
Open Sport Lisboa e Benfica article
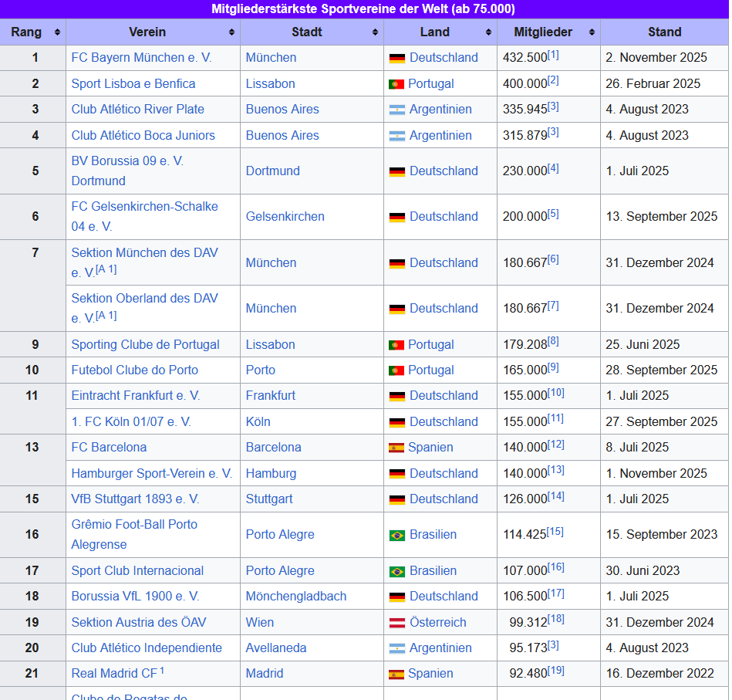tap(133, 83)
